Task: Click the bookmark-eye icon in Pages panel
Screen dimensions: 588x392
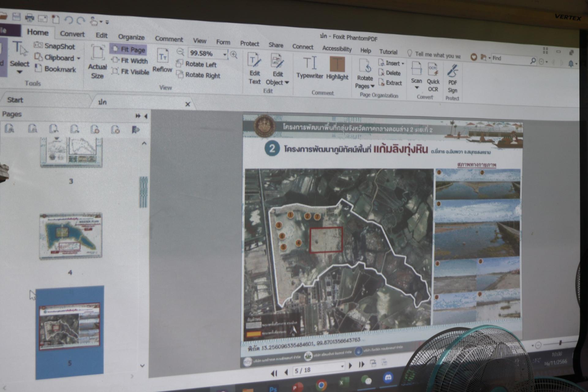Action: [136, 130]
